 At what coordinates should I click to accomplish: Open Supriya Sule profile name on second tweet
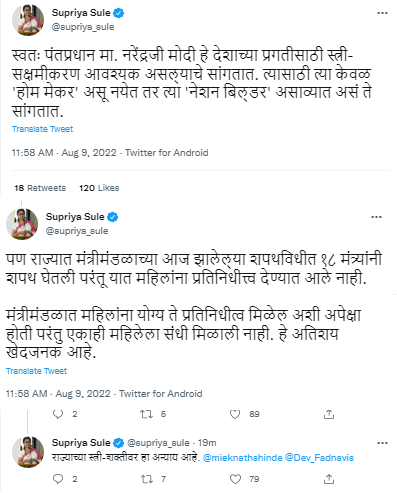pyautogui.click(x=75, y=217)
